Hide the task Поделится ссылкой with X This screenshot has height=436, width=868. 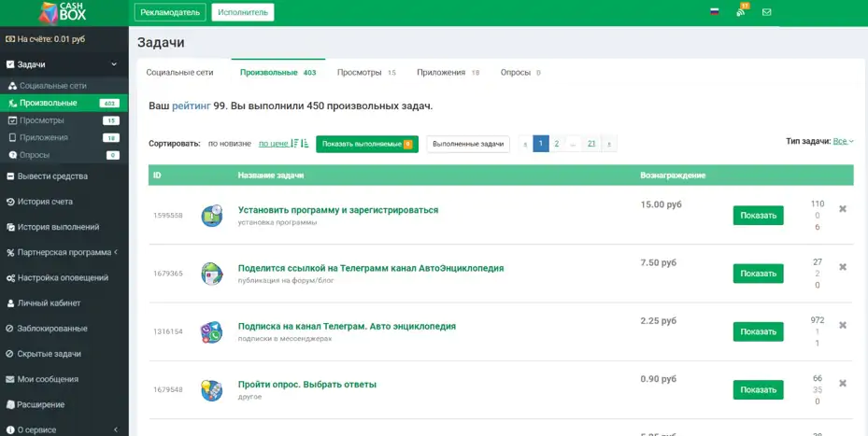click(843, 267)
